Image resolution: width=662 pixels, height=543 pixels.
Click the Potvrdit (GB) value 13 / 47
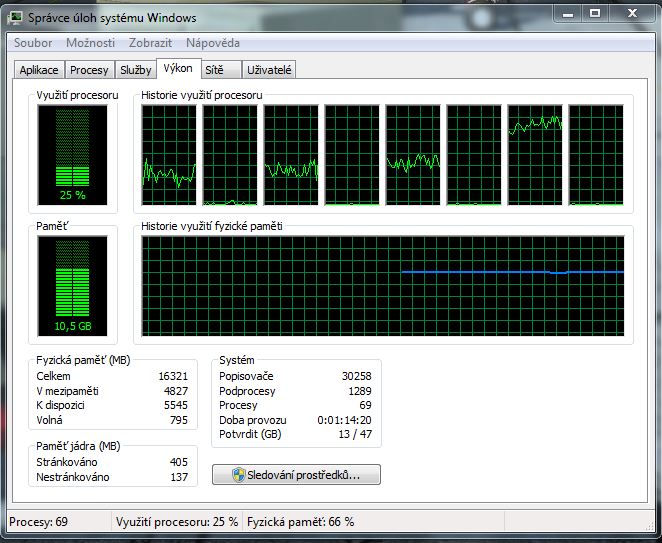coord(355,434)
